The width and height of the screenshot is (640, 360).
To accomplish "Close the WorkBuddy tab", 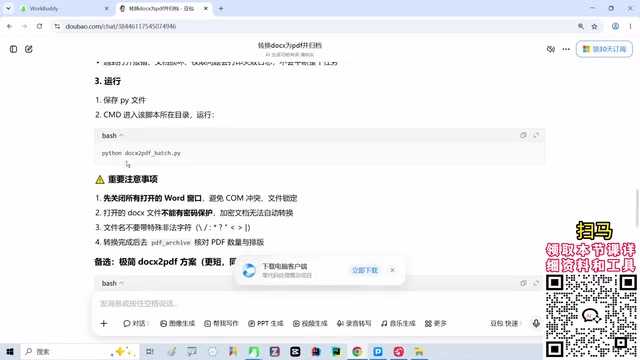I will pyautogui.click(x=107, y=8).
